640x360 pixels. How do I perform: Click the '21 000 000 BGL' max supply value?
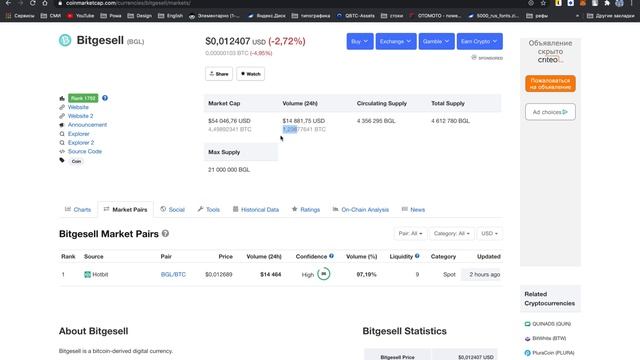pos(229,169)
